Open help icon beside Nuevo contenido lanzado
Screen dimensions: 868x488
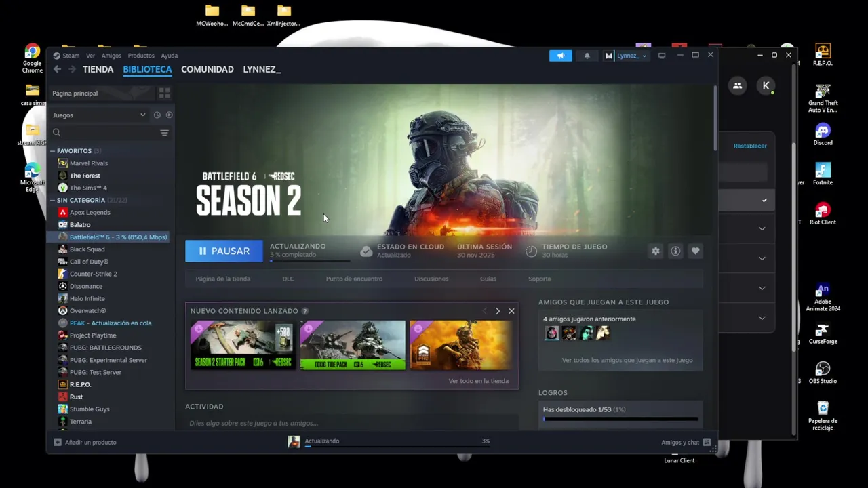tap(305, 311)
